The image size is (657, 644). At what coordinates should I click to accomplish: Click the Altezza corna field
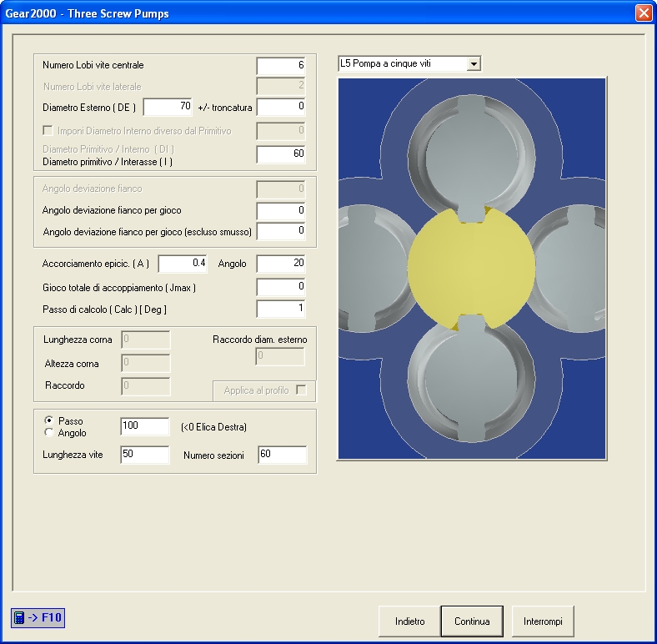point(146,363)
